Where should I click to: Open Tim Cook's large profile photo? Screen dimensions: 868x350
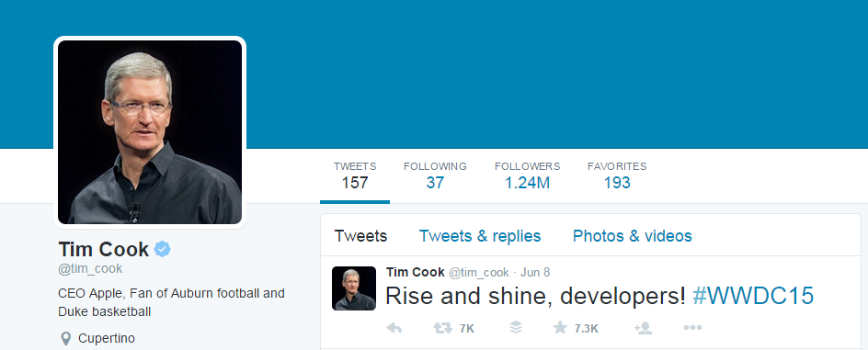(x=150, y=131)
